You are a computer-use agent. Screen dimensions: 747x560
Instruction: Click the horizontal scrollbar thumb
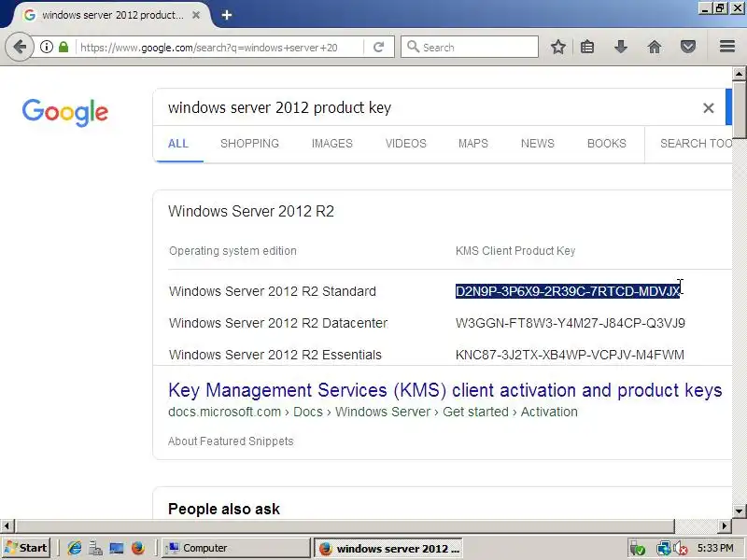coord(345,525)
